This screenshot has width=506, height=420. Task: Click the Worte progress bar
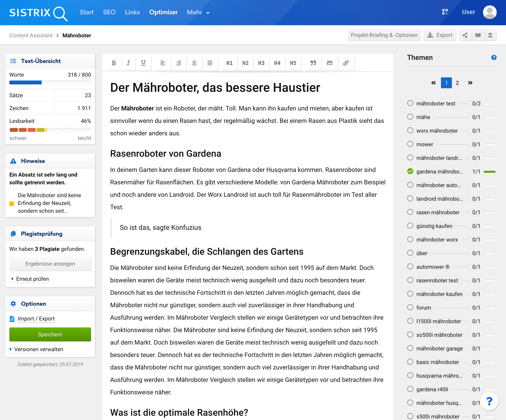pos(50,83)
